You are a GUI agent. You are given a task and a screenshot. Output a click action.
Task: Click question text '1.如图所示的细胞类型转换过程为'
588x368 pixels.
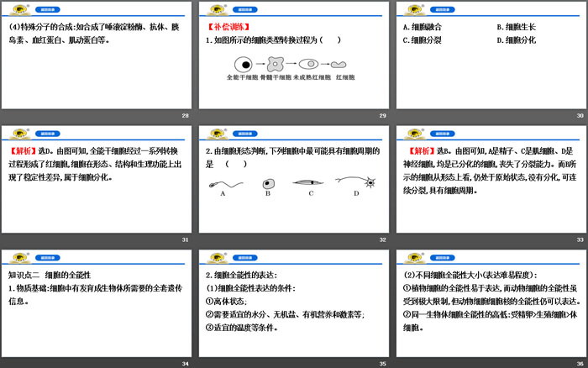click(x=262, y=40)
